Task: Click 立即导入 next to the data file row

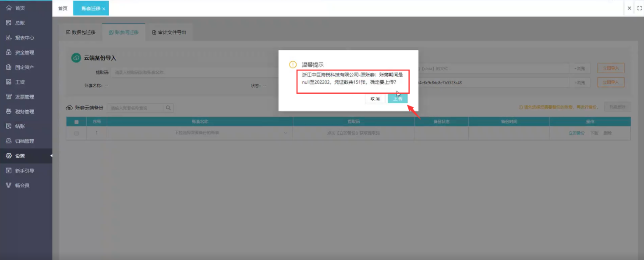Action: pyautogui.click(x=611, y=68)
